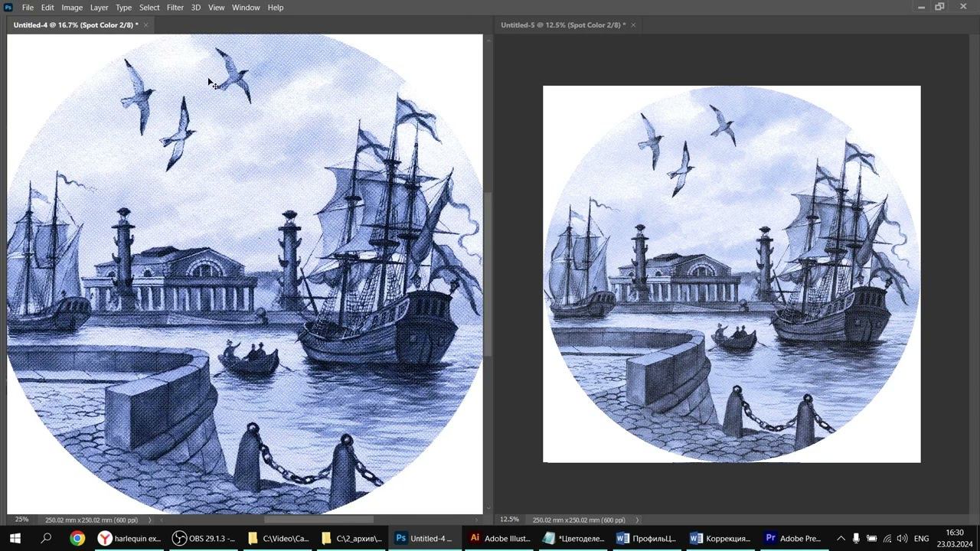This screenshot has width=980, height=551.
Task: Open the clock showing 16:30
Action: pyautogui.click(x=955, y=538)
